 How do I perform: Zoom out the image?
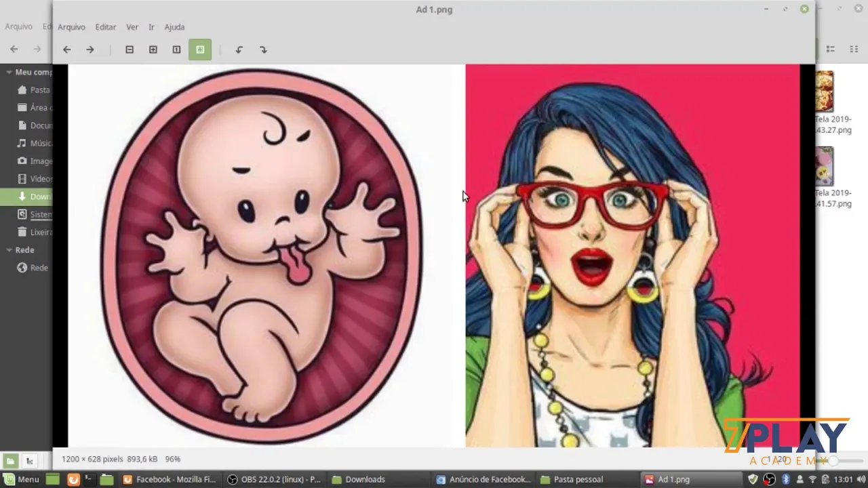point(130,49)
